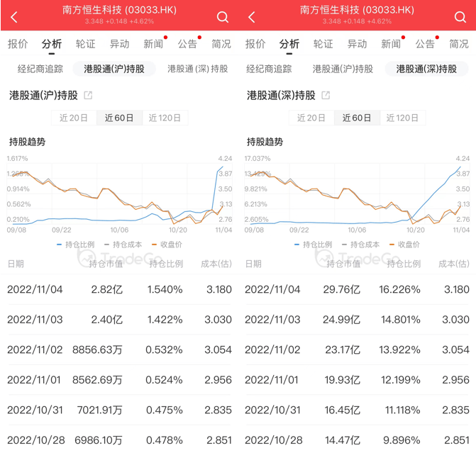Toggle 持仓成本 legend in the left chart
This screenshot has height=453, width=476.
pos(123,245)
